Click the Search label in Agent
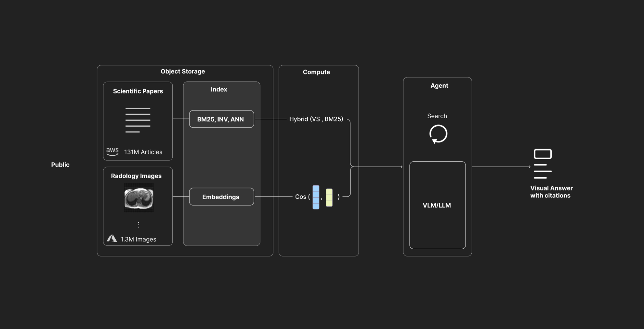This screenshot has width=644, height=329. pyautogui.click(x=437, y=116)
